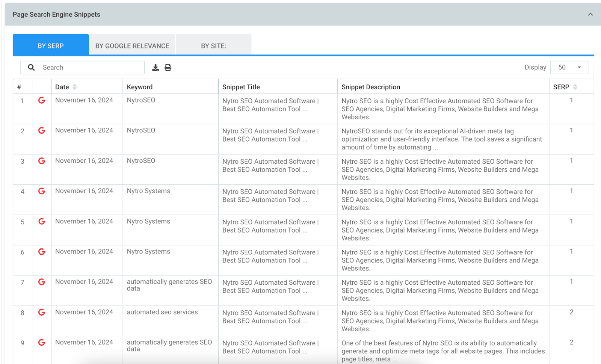Image resolution: width=601 pixels, height=364 pixels.
Task: Select Nytro Systems keyword in row 6
Action: coord(148,251)
